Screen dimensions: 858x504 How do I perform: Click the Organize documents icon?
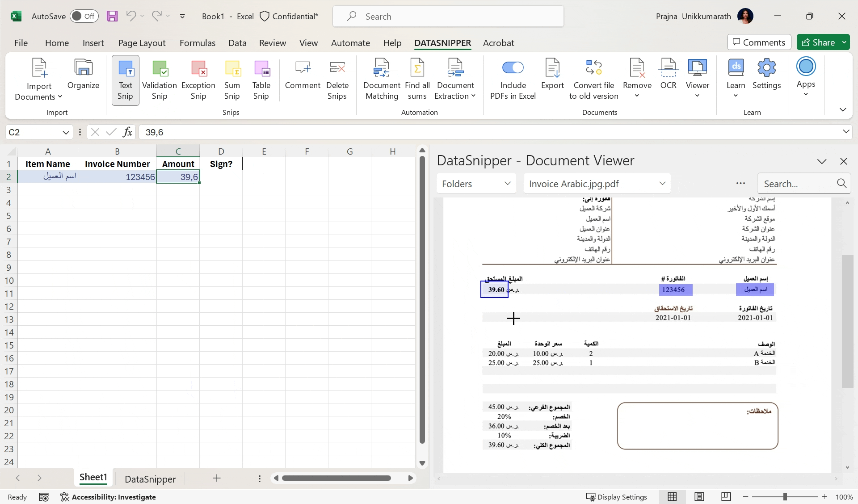coord(83,74)
